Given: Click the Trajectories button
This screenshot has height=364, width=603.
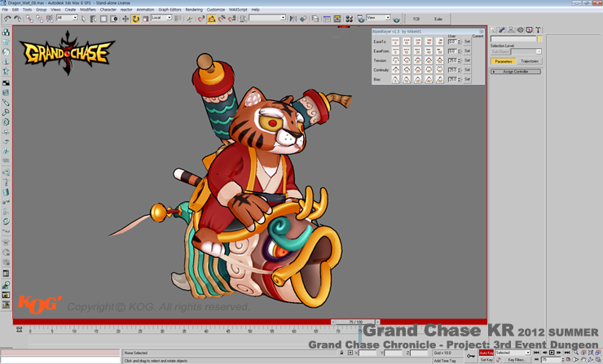Looking at the screenshot, I should coord(530,61).
